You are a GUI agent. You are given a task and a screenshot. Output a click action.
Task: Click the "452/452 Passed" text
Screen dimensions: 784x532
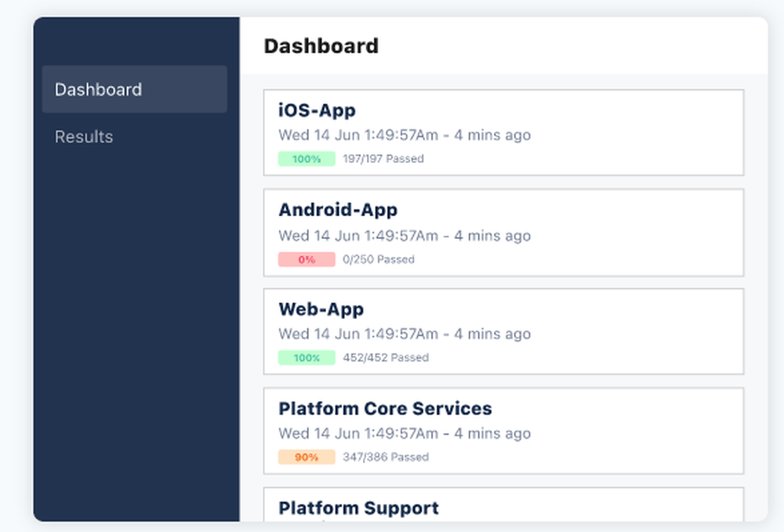point(386,357)
